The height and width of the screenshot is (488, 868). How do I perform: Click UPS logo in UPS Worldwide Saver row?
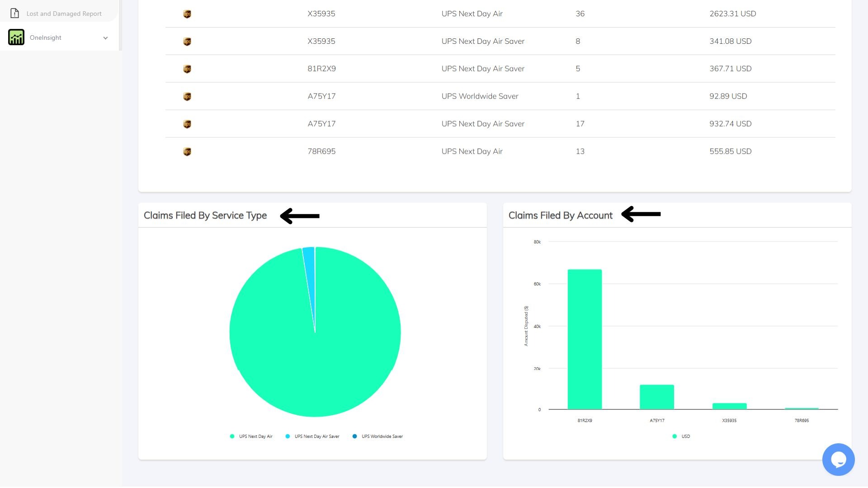(187, 97)
